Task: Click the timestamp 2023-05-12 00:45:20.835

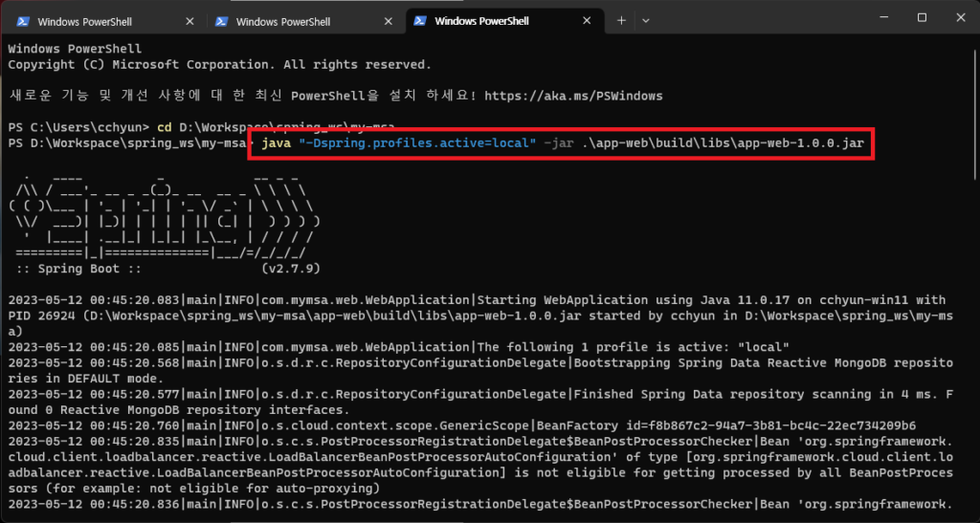Action: coord(94,441)
